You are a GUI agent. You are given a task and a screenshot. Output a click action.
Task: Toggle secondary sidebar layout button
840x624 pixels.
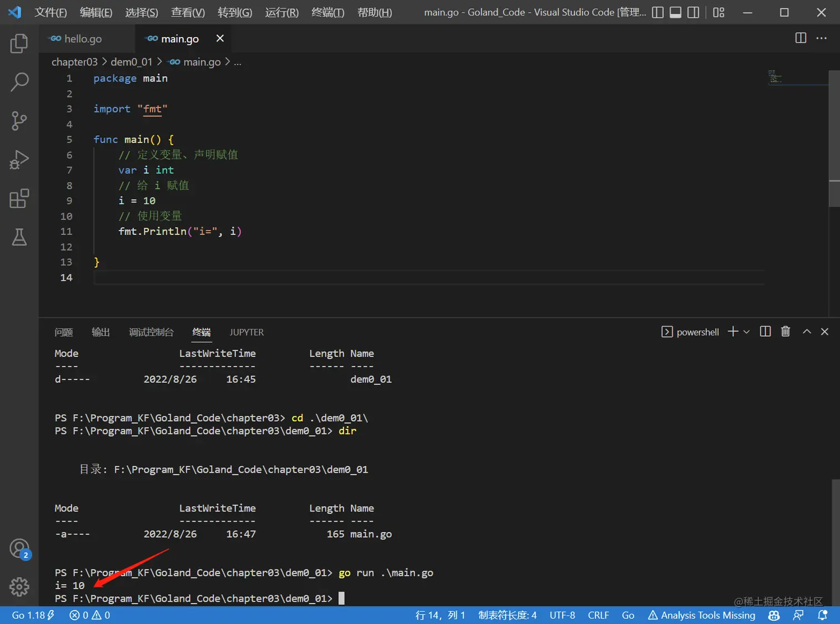tap(693, 12)
